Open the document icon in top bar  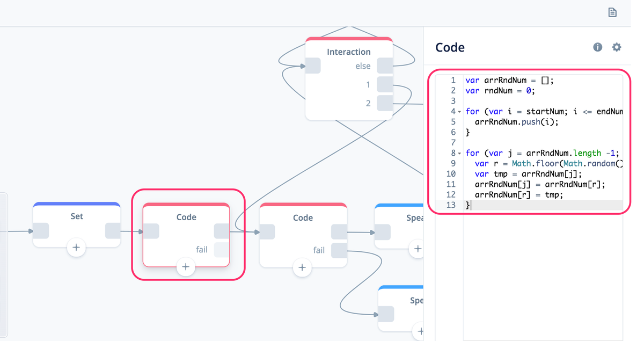(612, 12)
